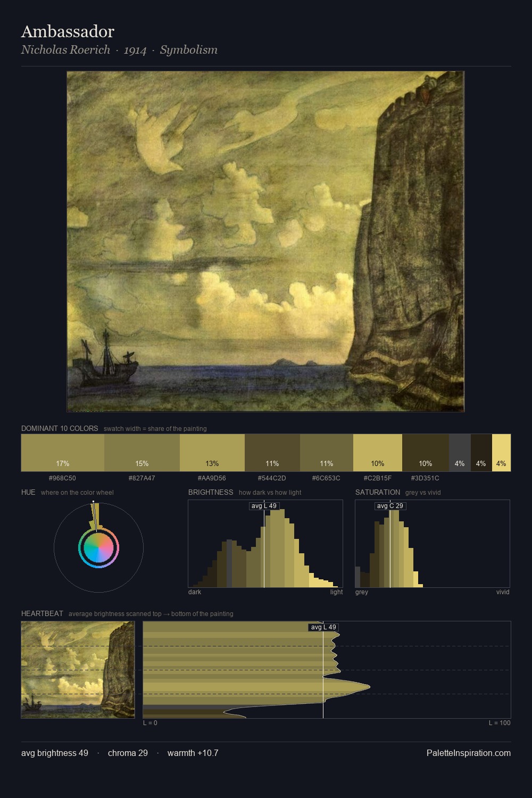Click the artist name 'Nicholas Roerich'
The height and width of the screenshot is (798, 532).
coord(65,50)
